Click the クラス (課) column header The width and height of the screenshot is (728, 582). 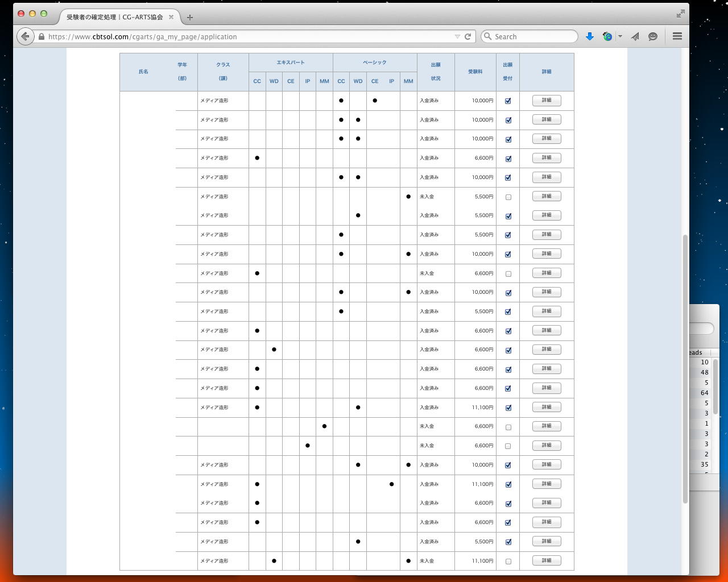pyautogui.click(x=223, y=72)
